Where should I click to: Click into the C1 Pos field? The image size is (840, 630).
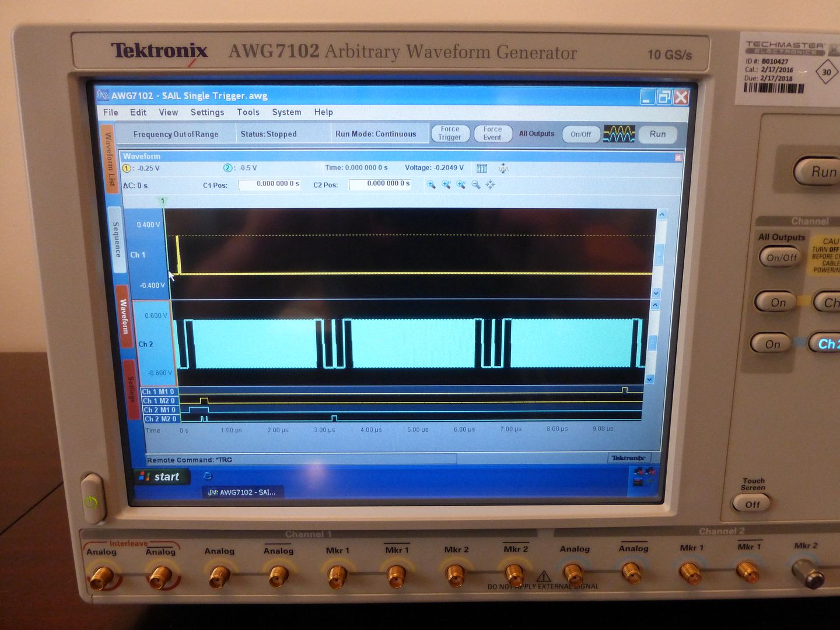[x=269, y=184]
